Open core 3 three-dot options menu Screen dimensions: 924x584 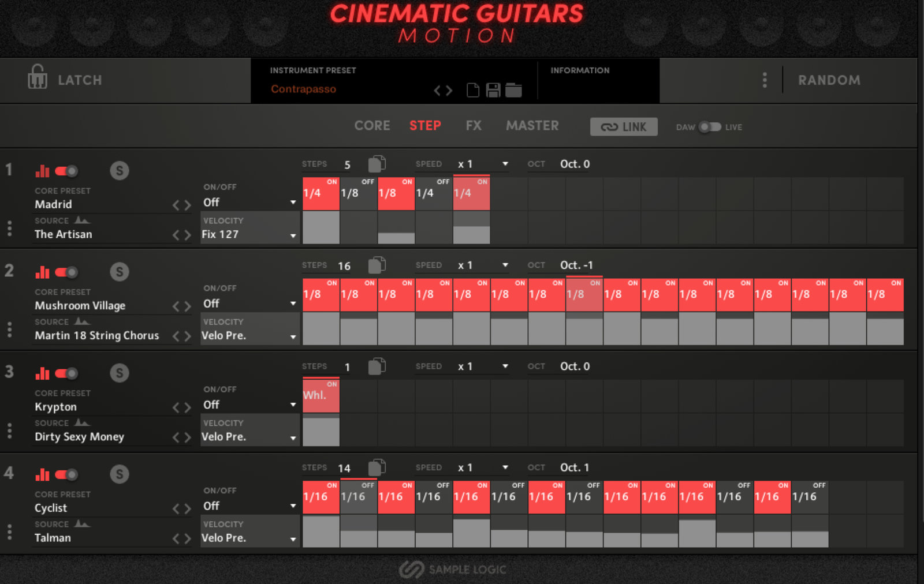coord(9,431)
